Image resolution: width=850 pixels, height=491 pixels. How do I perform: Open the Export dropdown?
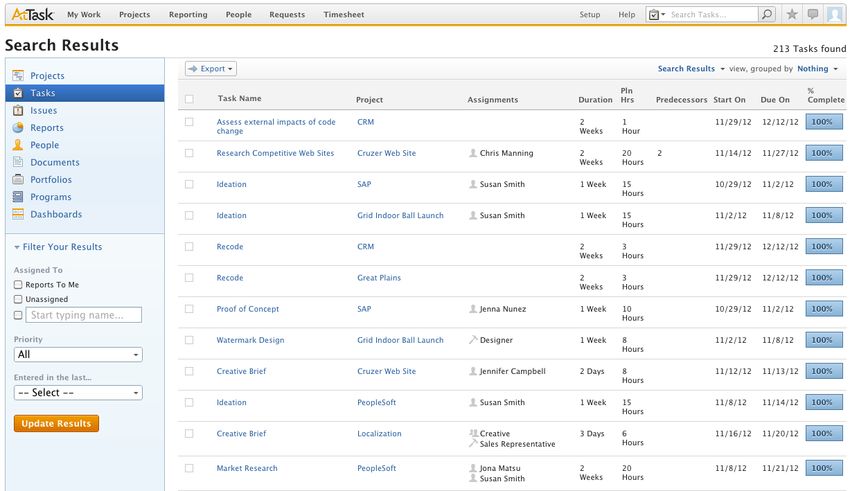pos(211,69)
